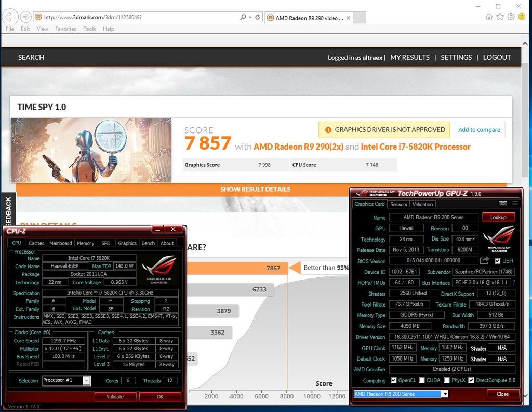Click the browser refresh icon
Image resolution: width=532 pixels, height=412 pixels.
click(x=258, y=17)
